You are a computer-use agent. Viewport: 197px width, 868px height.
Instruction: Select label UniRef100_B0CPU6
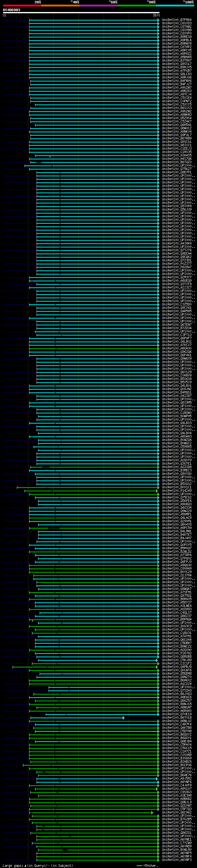176,765
